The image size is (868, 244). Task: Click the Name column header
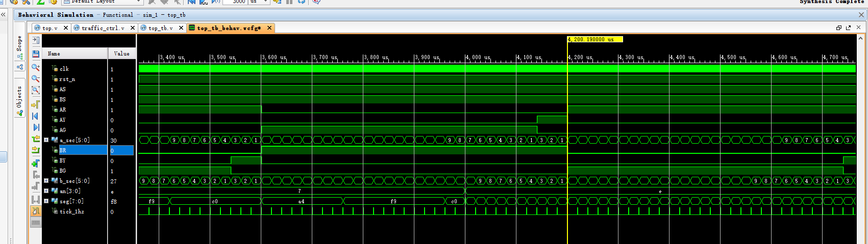(75, 53)
